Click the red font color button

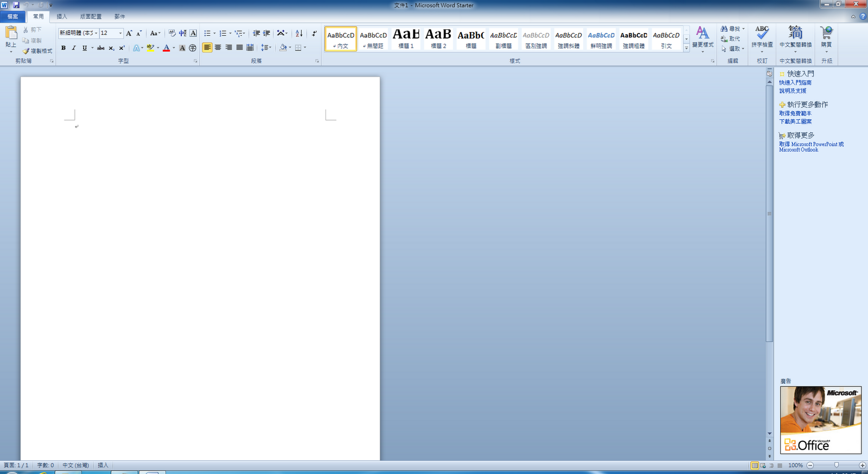point(167,48)
